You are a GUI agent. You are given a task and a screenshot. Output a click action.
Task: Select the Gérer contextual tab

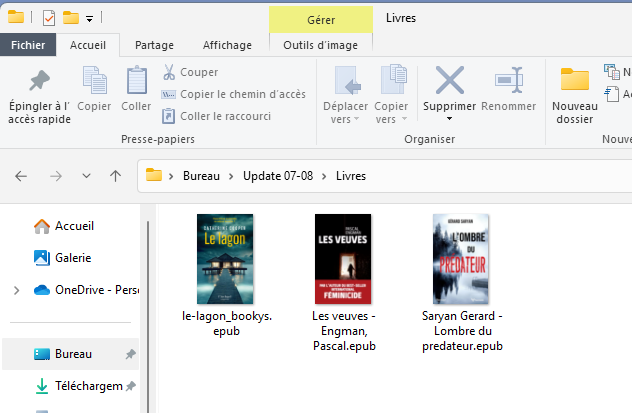point(321,19)
